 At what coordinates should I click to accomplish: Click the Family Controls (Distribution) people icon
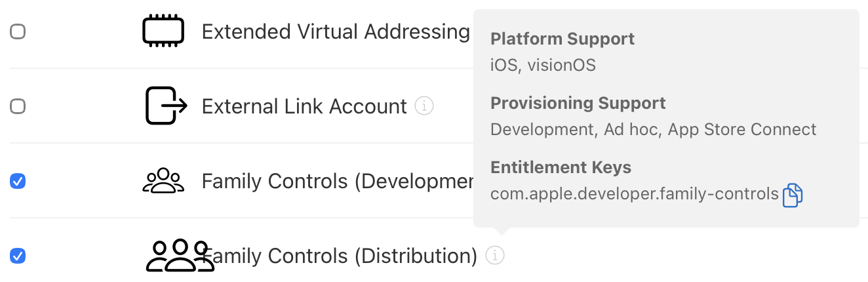(179, 256)
